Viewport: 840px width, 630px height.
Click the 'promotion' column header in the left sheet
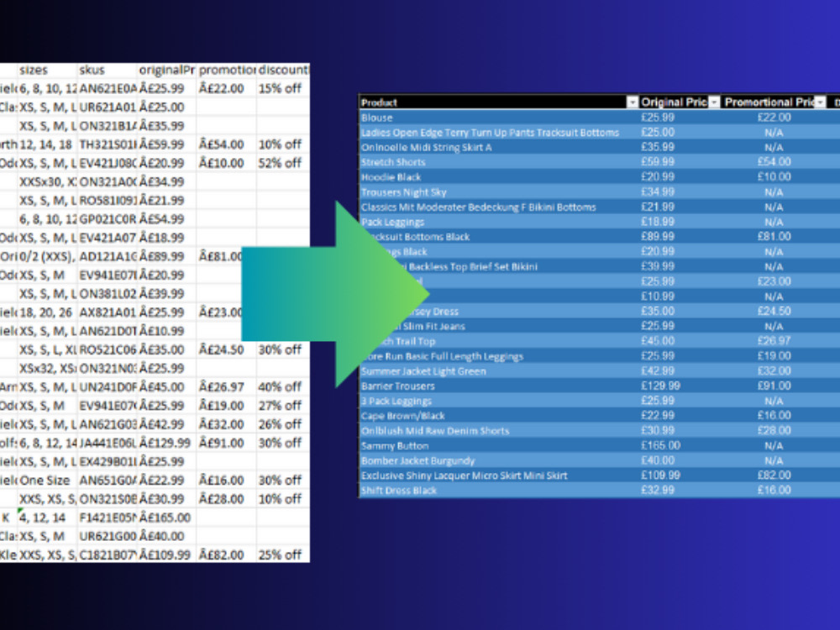(227, 71)
